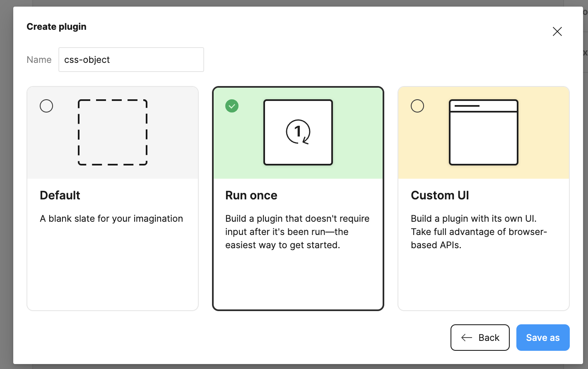
Task: Click the dashed square Default icon
Action: pyautogui.click(x=113, y=132)
